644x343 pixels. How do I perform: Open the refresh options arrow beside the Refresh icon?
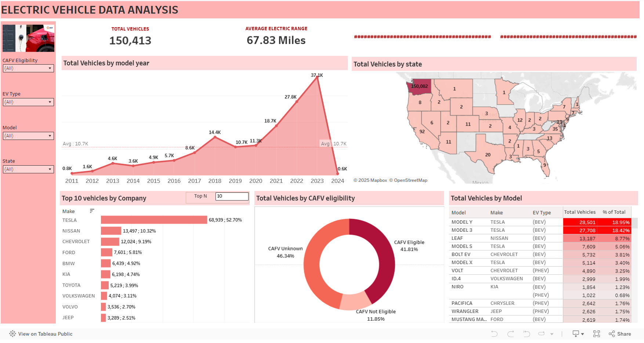pos(551,334)
